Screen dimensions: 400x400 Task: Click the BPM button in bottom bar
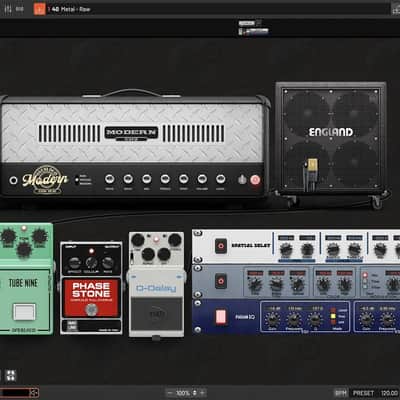(x=341, y=393)
